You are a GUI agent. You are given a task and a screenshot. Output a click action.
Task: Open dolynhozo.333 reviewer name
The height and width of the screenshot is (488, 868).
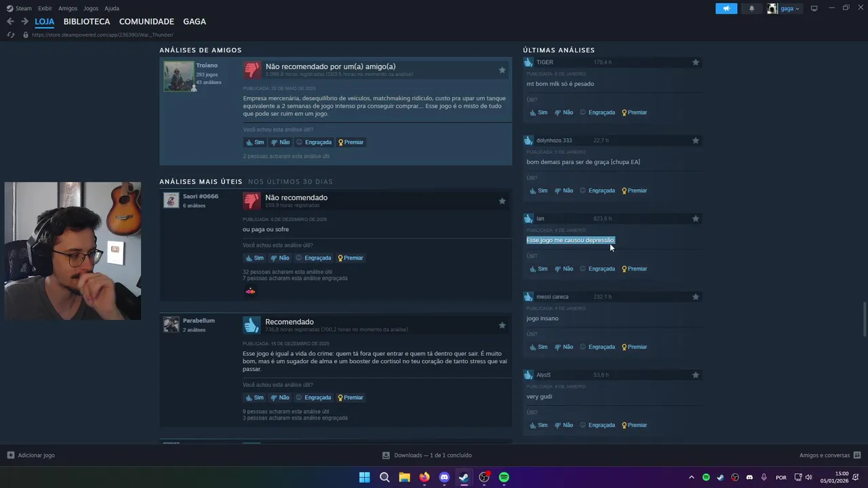point(554,140)
